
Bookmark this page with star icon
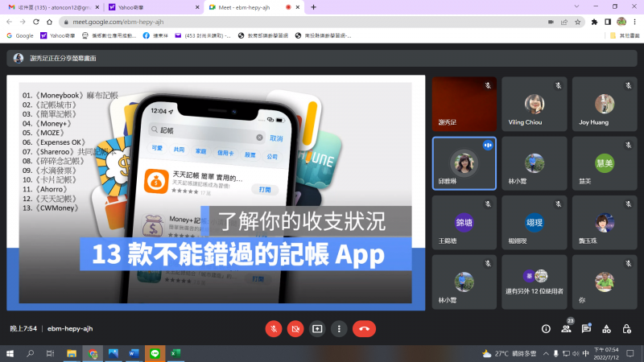tap(578, 22)
